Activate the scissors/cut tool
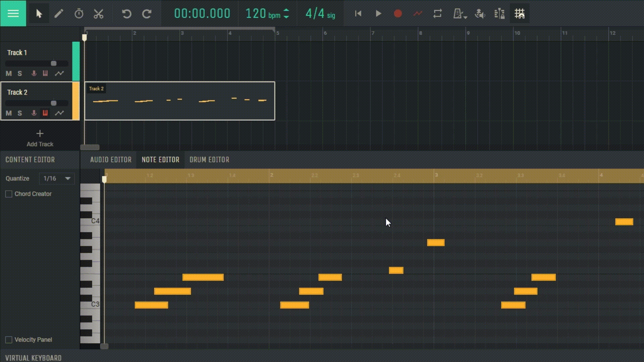Screen dimensions: 644x362 pos(98,14)
